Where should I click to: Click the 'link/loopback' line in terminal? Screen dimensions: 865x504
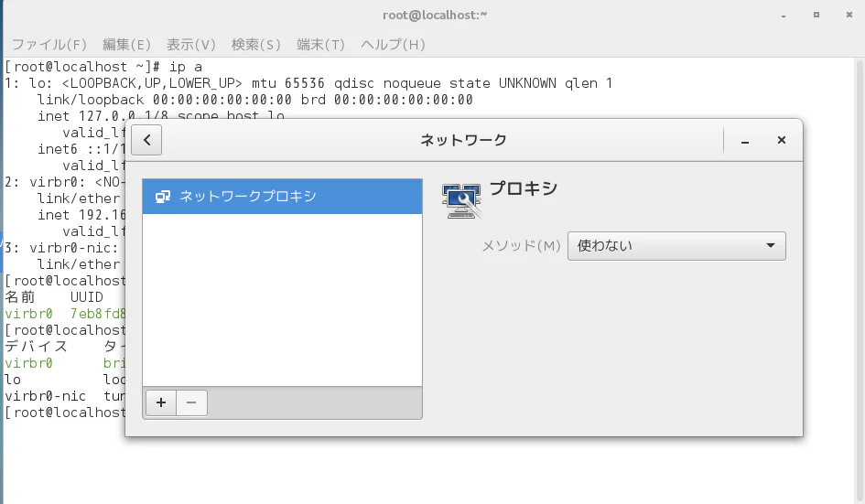coord(254,100)
